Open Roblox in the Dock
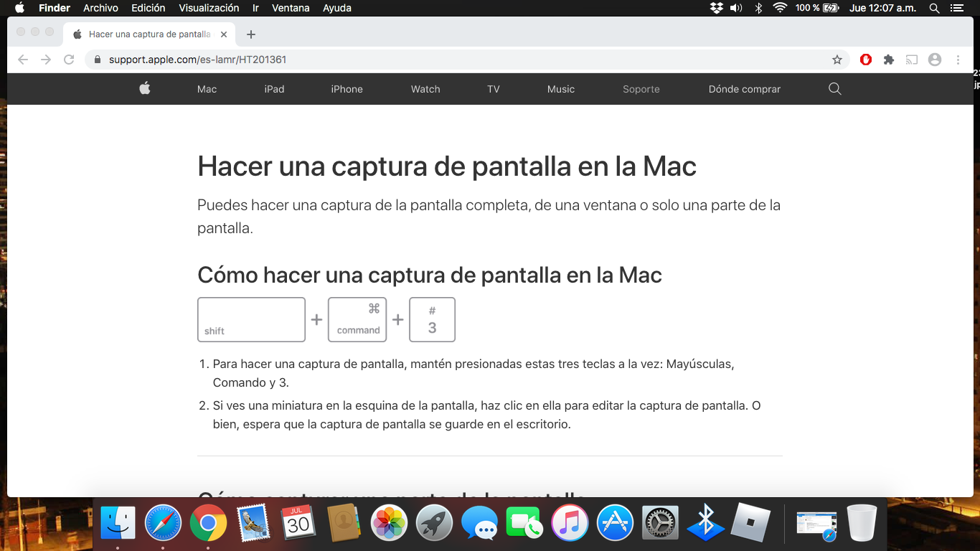This screenshot has height=551, width=980. [x=750, y=523]
